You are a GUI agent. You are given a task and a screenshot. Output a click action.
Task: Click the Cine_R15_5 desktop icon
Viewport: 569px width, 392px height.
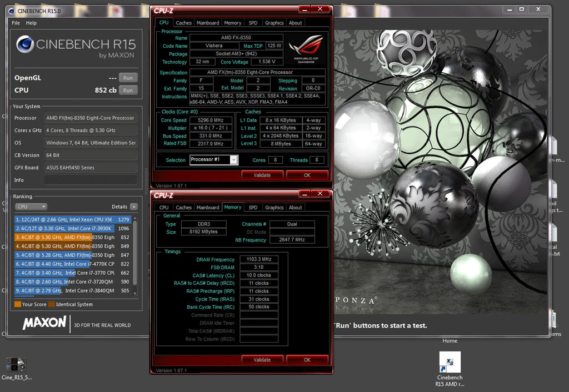point(16,368)
